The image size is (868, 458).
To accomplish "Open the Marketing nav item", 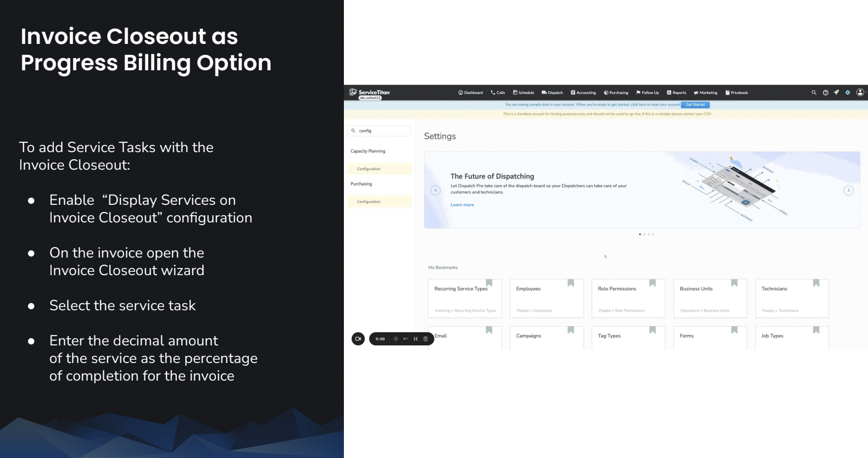I will (x=705, y=93).
